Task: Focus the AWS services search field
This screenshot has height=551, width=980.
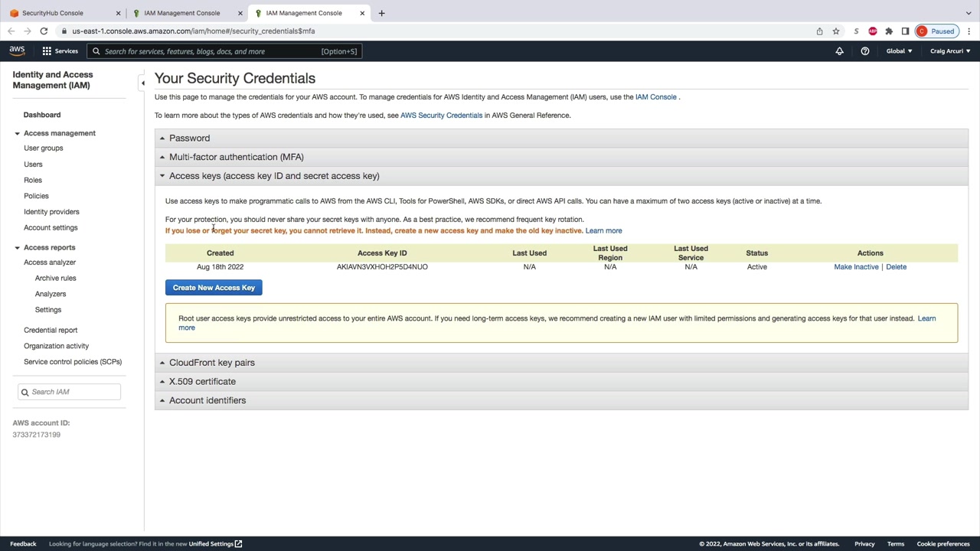Action: (x=225, y=51)
